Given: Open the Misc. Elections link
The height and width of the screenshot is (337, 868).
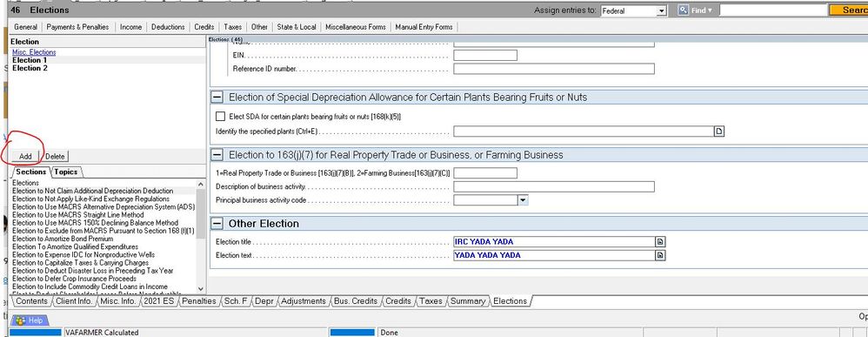Looking at the screenshot, I should click(x=34, y=52).
